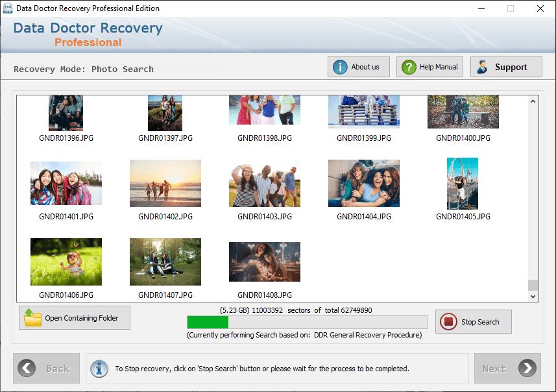Click the blue info icon on About us

[340, 67]
